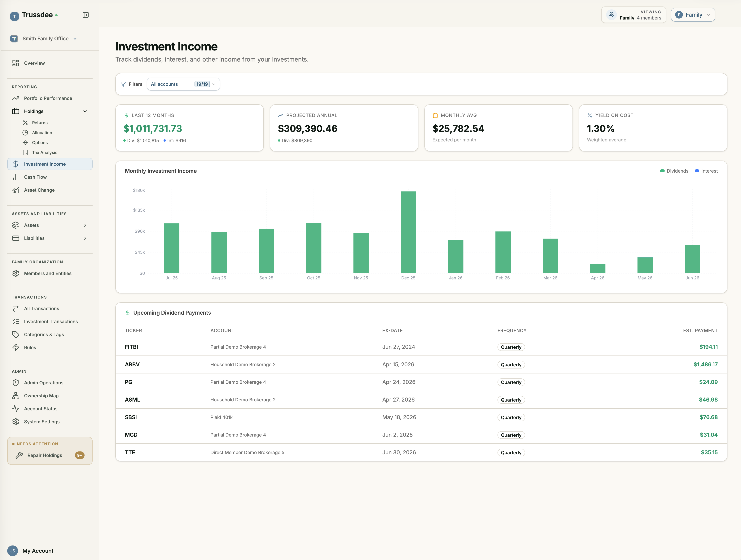Open Categories & Tags tag icon

tap(16, 334)
